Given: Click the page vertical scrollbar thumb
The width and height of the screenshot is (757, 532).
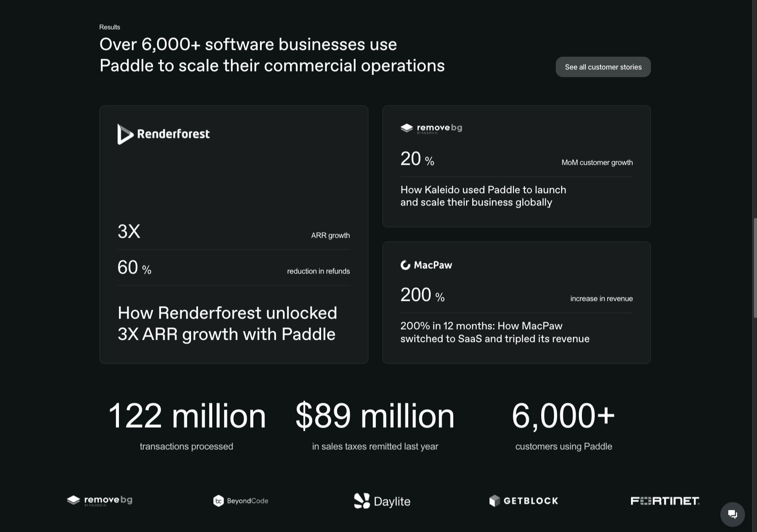Looking at the screenshot, I should [755, 267].
